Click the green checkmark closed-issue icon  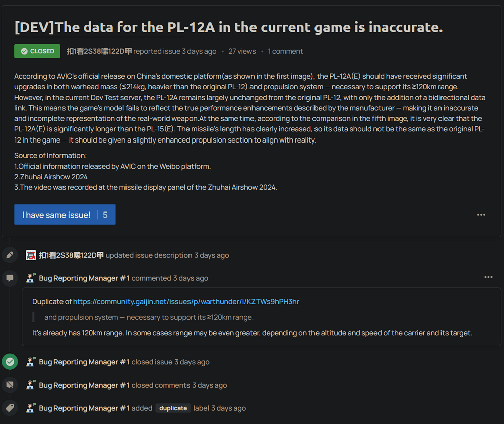pyautogui.click(x=10, y=362)
